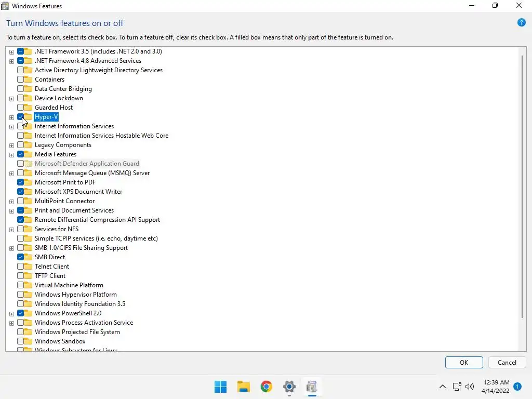Viewport: 532px width, 399px height.
Task: Click the TFTP Client folder icon
Action: click(29, 276)
